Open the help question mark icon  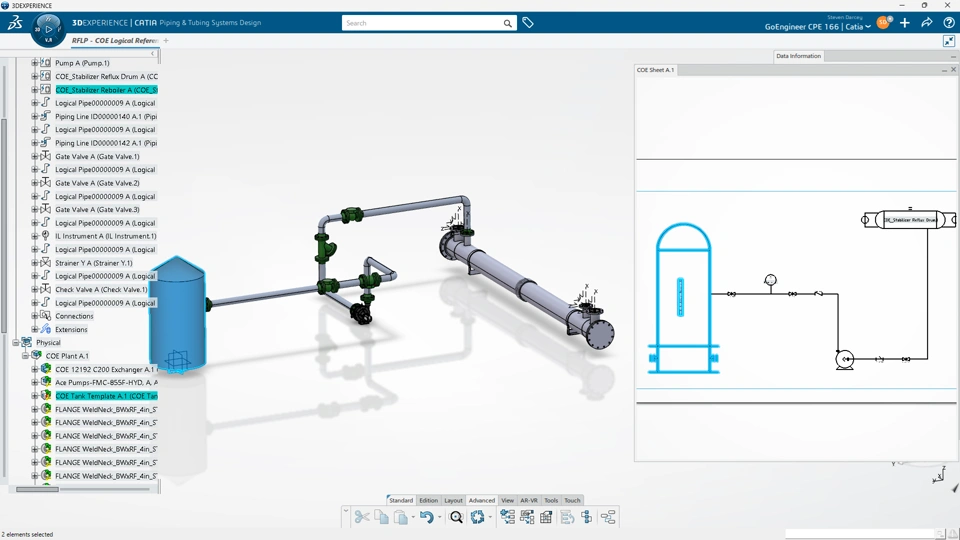[x=948, y=23]
